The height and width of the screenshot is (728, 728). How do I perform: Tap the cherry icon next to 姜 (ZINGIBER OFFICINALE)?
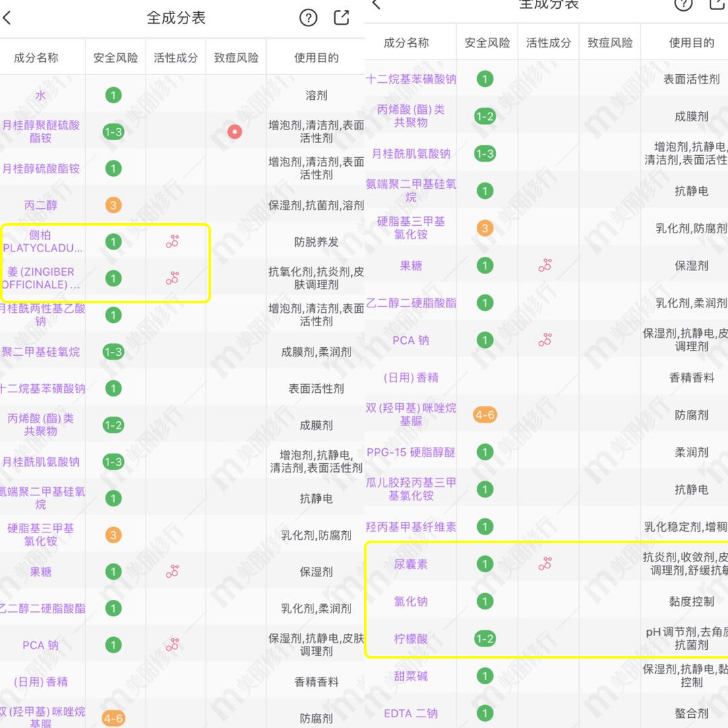pyautogui.click(x=173, y=277)
